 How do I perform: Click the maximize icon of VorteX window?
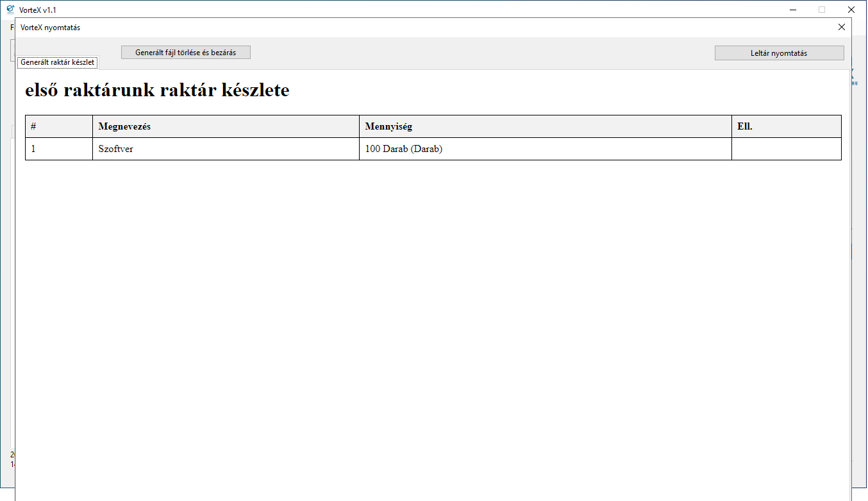[x=822, y=10]
